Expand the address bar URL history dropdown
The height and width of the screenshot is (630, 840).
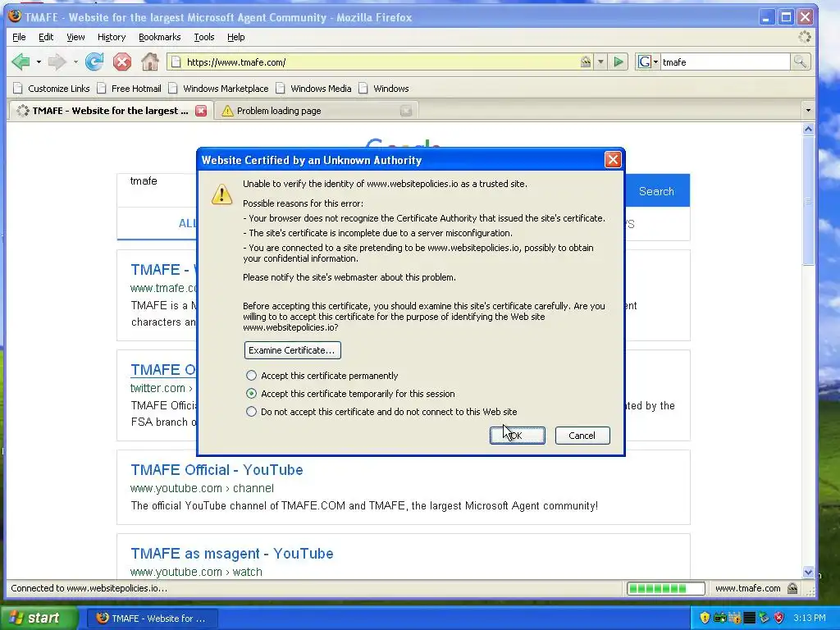point(600,62)
